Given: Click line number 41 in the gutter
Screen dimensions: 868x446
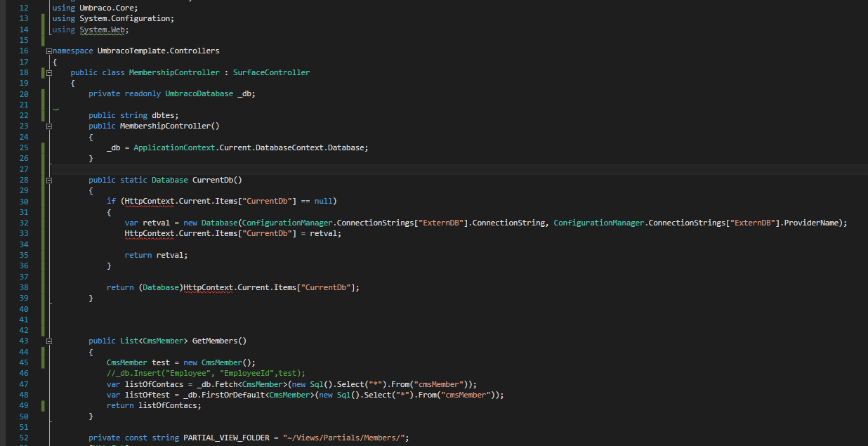Looking at the screenshot, I should click(x=24, y=320).
